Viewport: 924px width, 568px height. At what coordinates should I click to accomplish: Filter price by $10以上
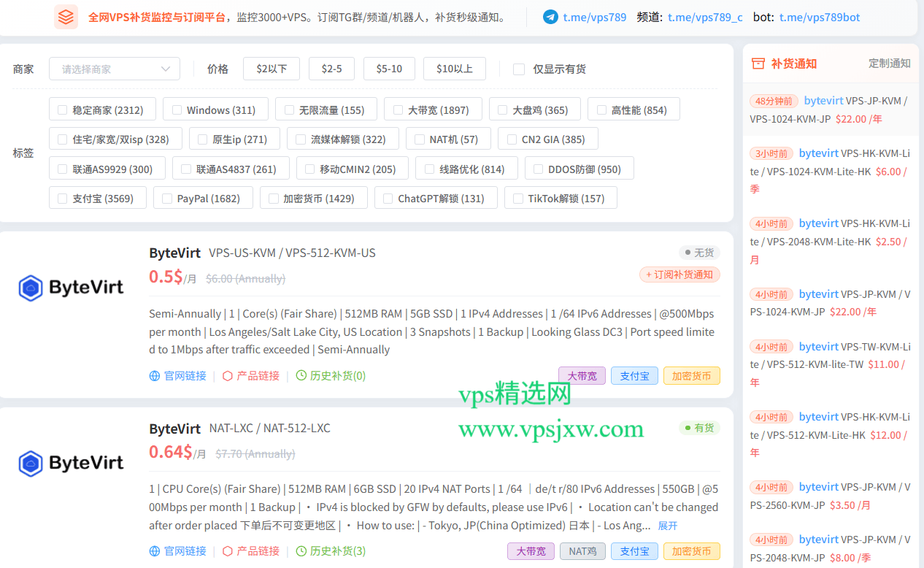(x=455, y=69)
